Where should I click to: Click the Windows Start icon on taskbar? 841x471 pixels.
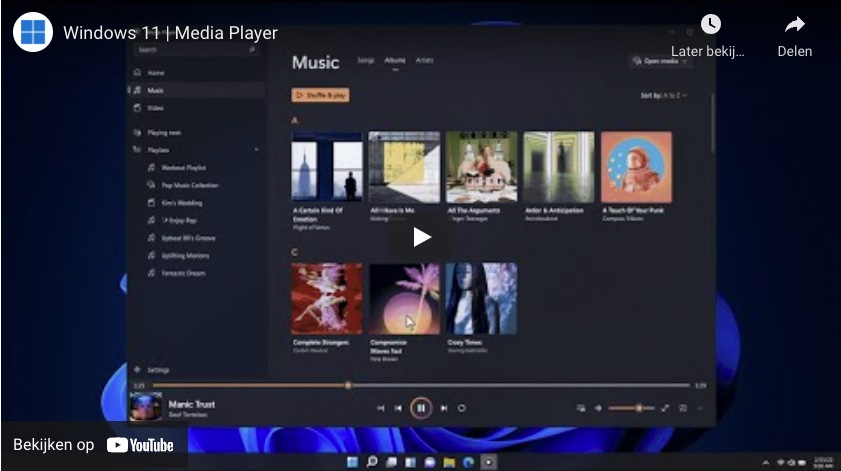352,462
